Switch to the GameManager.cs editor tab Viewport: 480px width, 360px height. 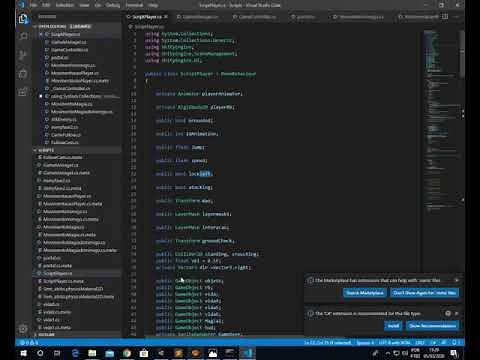(x=200, y=17)
